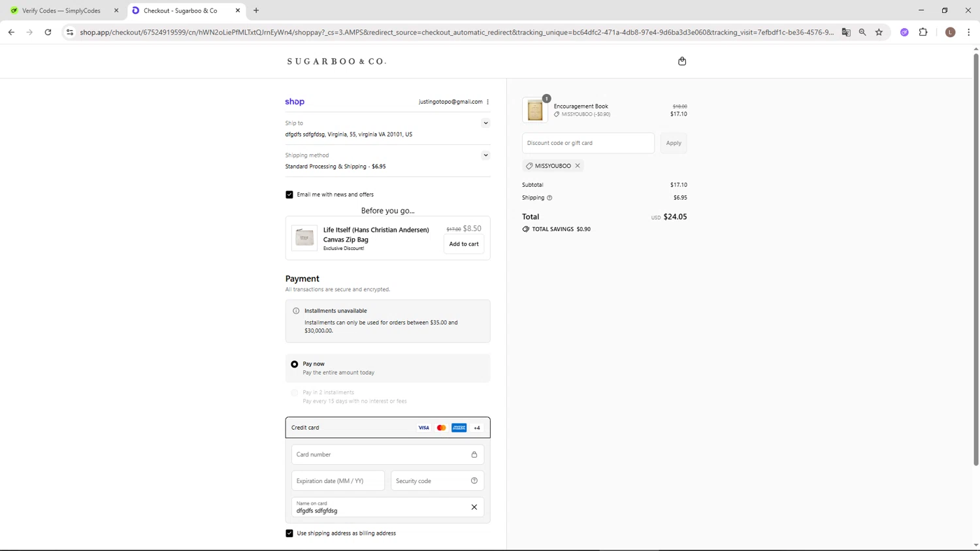Open the Chrome three-dot menu
Screen dimensions: 980x551
[969, 32]
